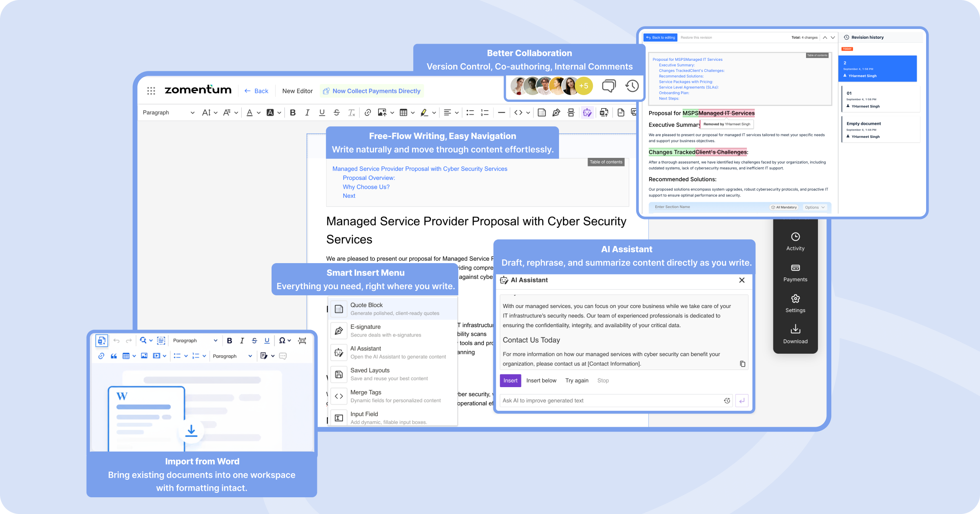
Task: Insert an image from the toolbar
Action: [x=383, y=113]
